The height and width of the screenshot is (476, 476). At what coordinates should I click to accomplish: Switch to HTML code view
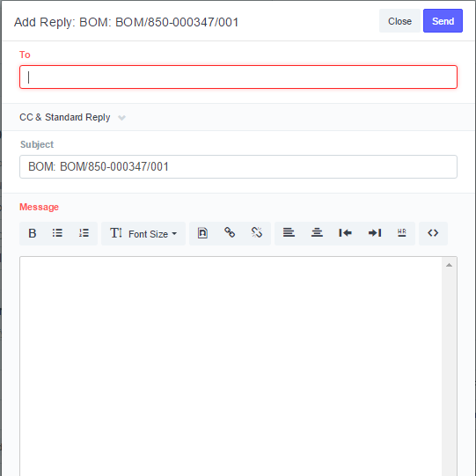[433, 233]
